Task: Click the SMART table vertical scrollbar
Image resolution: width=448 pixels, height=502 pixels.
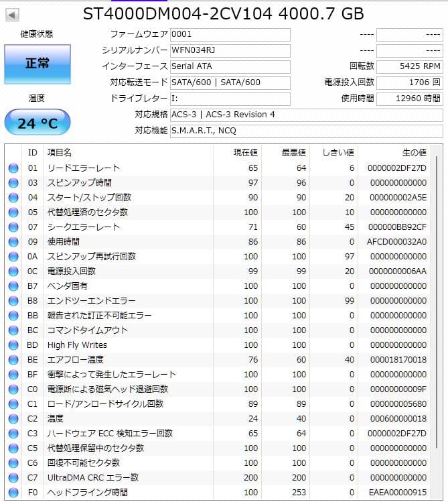Action: [437, 302]
